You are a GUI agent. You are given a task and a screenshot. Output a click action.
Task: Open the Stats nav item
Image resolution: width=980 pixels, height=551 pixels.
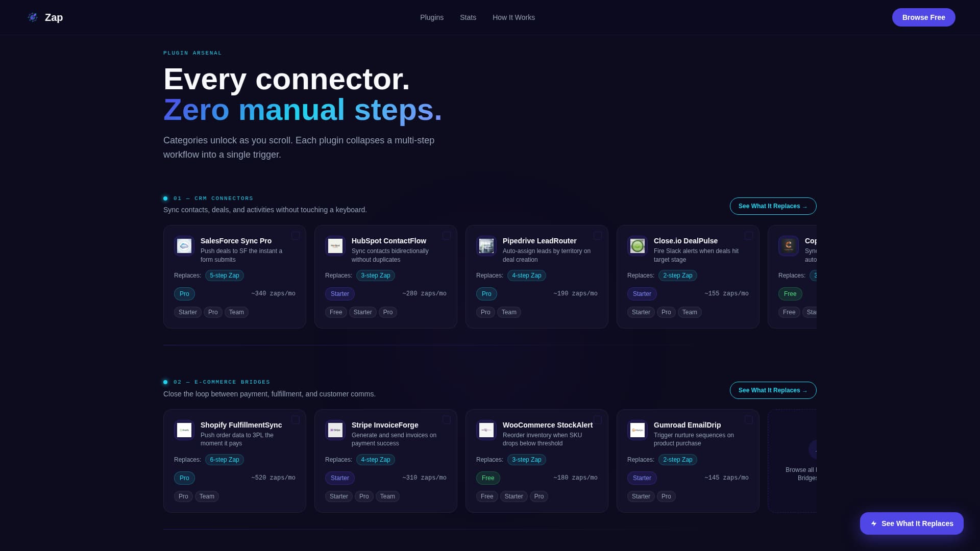point(468,17)
